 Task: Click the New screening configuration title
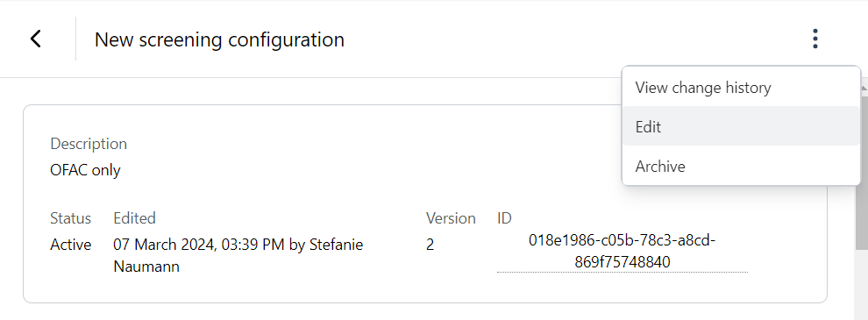219,39
